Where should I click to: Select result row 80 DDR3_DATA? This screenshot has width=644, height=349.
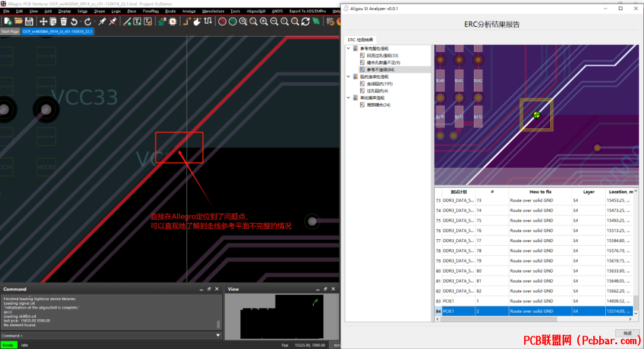(534, 271)
